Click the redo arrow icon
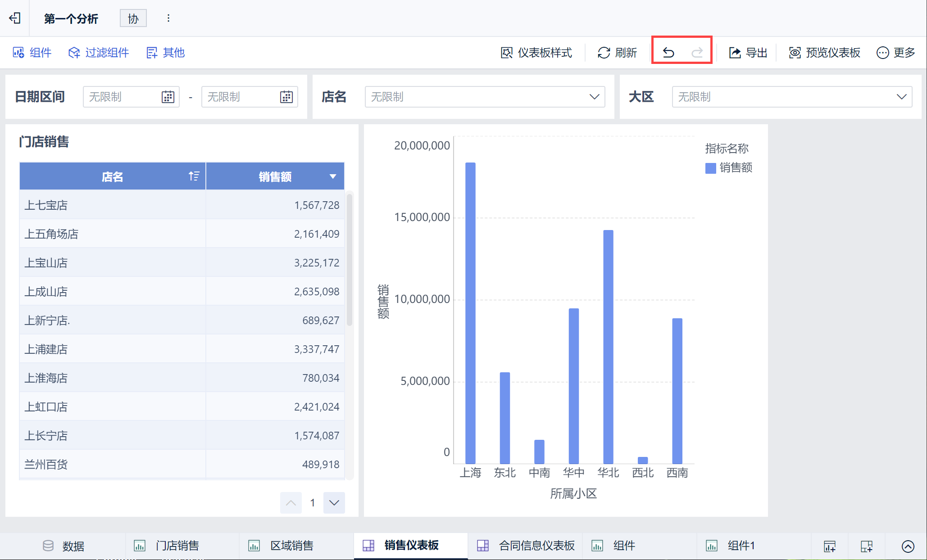Viewport: 927px width, 560px height. (697, 53)
